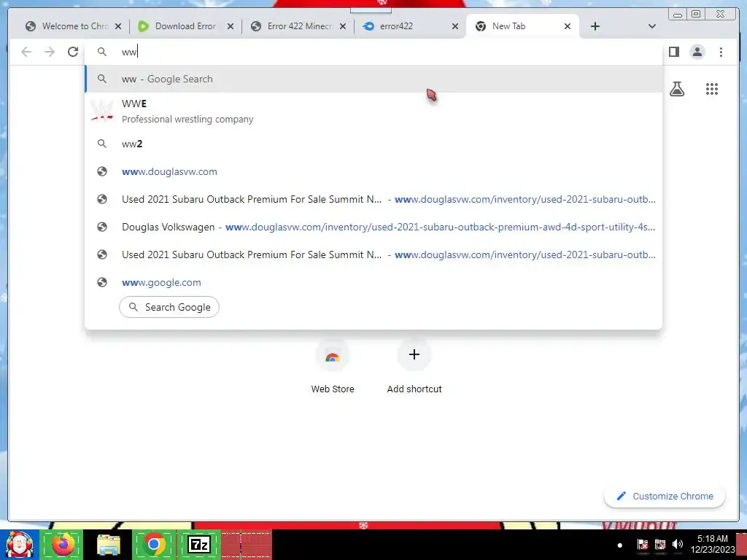
Task: Click the Add shortcut tile
Action: point(414,367)
